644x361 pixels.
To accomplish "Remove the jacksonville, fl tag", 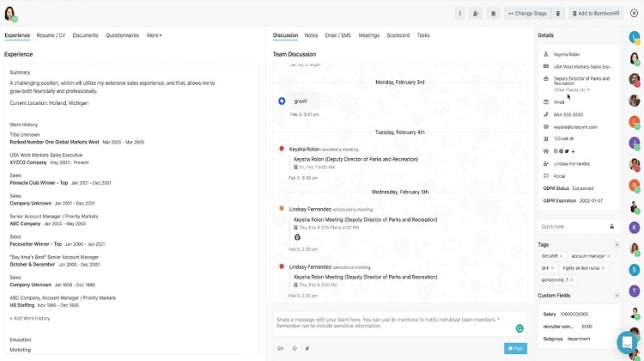I will (x=572, y=280).
